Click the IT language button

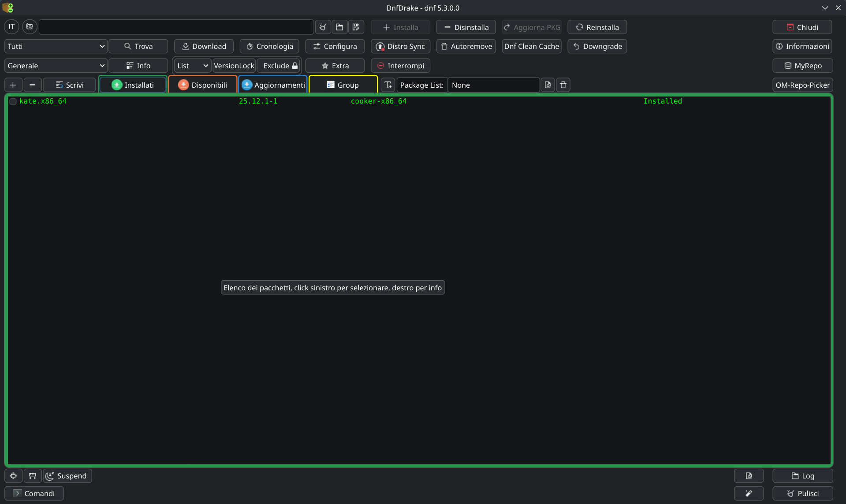(11, 27)
